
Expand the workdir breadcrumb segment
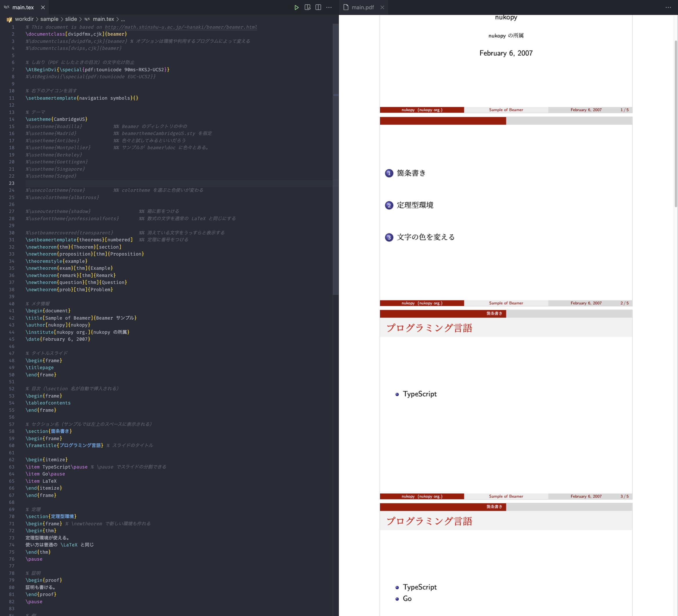24,19
